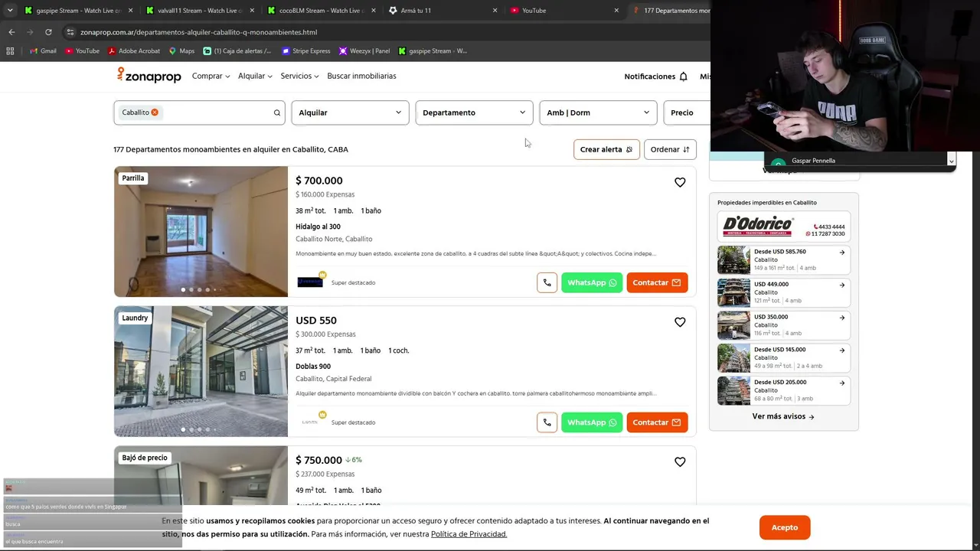The width and height of the screenshot is (980, 551).
Task: Expand the Amb | Dorm dropdown
Action: pos(598,112)
